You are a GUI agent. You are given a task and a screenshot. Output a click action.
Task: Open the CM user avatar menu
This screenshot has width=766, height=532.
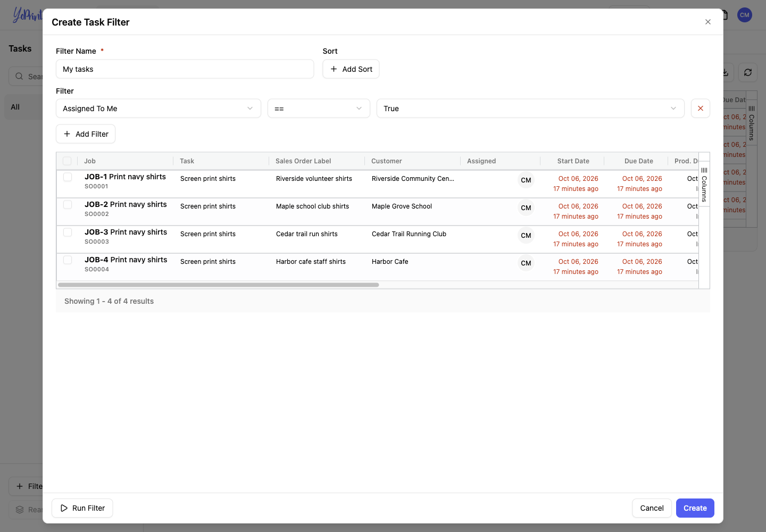pos(744,15)
